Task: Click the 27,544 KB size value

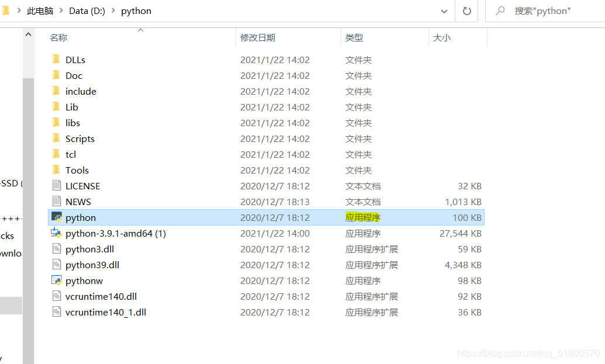Action: pyautogui.click(x=460, y=234)
